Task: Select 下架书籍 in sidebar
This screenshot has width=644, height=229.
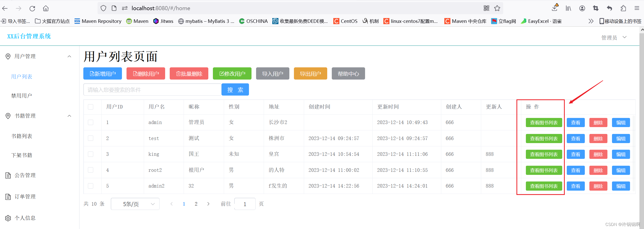Action: coord(22,155)
